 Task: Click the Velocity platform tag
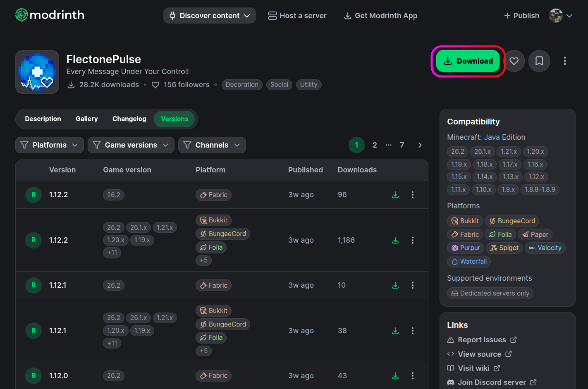pos(545,248)
